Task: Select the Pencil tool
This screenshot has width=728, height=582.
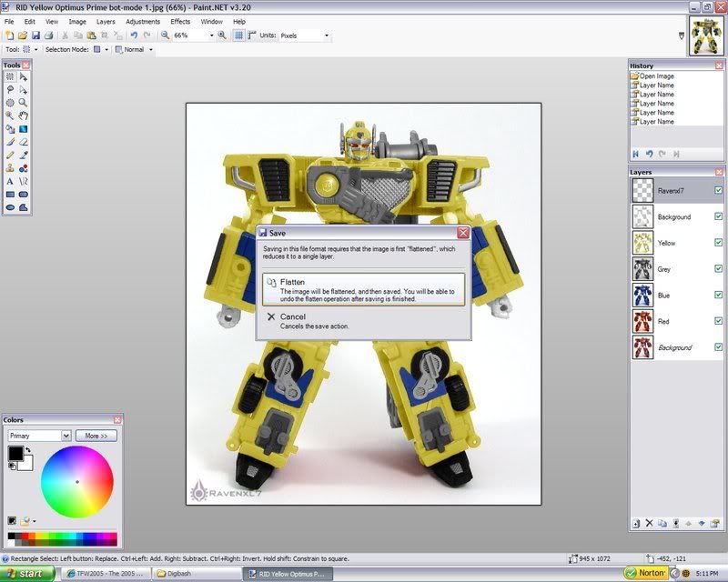Action: [x=10, y=155]
